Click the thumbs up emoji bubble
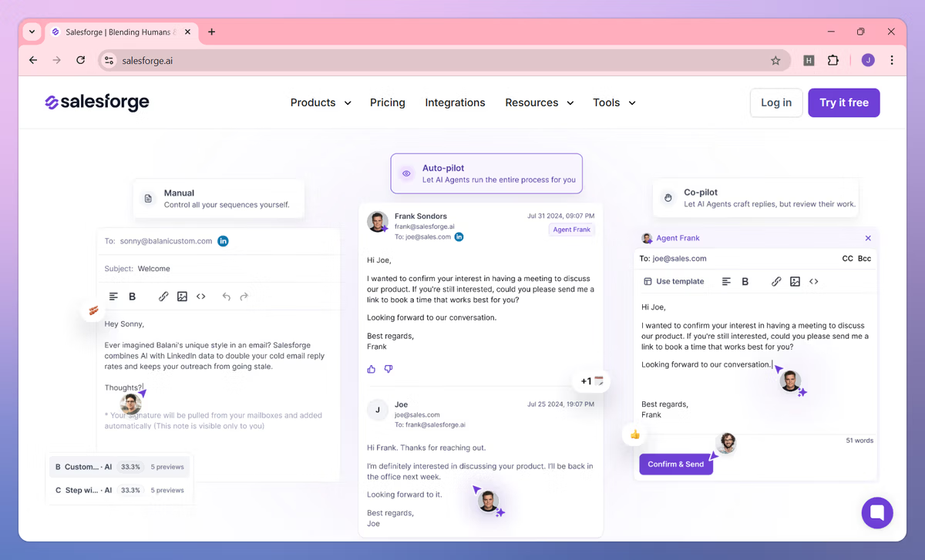Screen dimensions: 925x560 click(635, 434)
